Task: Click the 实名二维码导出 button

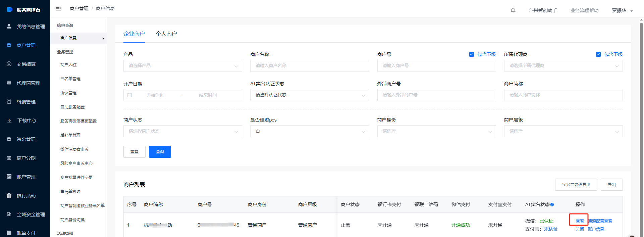Action: pos(576,185)
